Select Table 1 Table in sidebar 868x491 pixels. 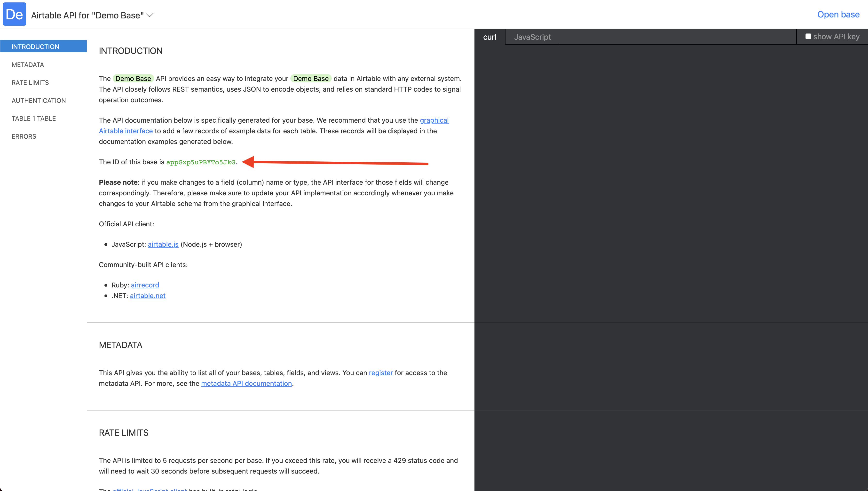(34, 118)
